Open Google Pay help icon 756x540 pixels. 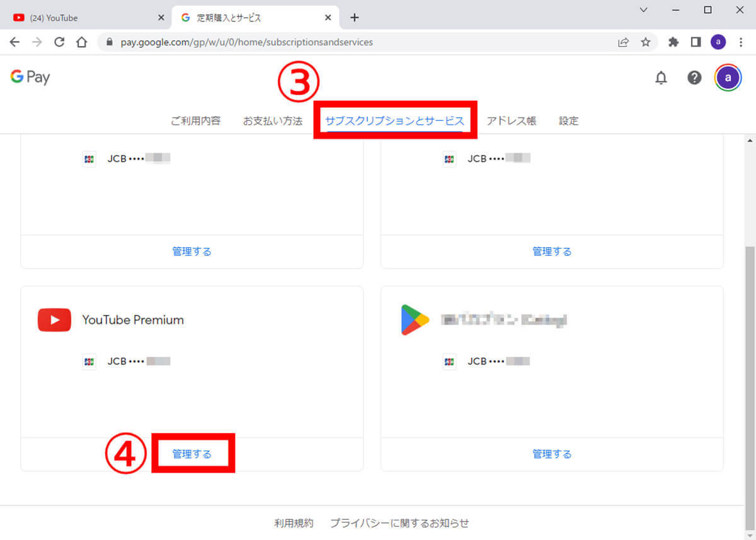694,78
